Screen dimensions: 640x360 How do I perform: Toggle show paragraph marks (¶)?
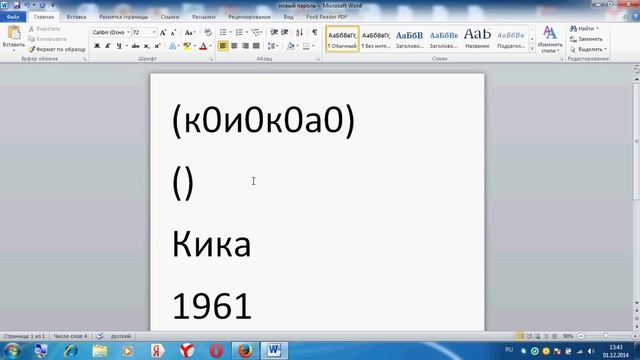pyautogui.click(x=315, y=32)
